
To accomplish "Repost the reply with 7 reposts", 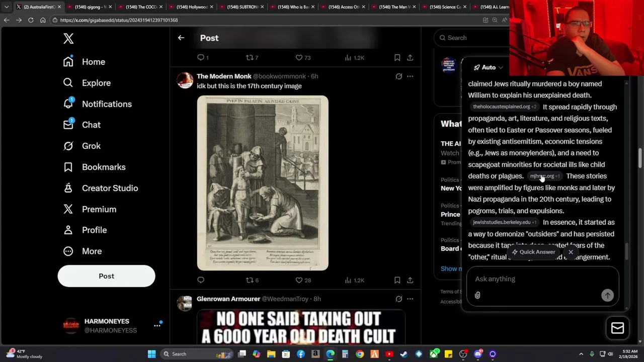I will (x=252, y=58).
